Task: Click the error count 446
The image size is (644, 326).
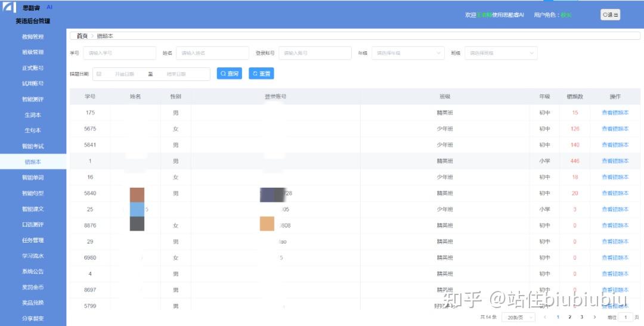Action: pyautogui.click(x=575, y=161)
